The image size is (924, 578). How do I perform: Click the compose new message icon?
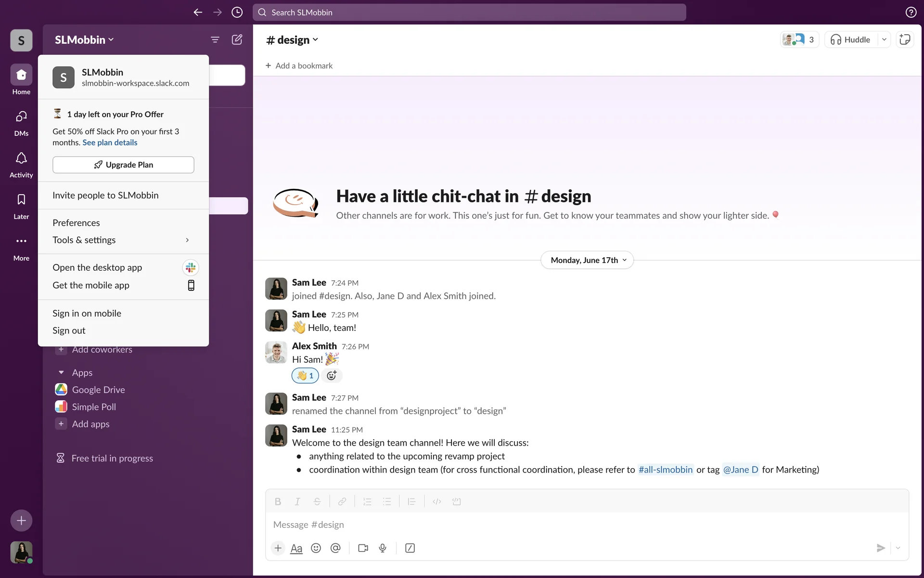pos(237,39)
